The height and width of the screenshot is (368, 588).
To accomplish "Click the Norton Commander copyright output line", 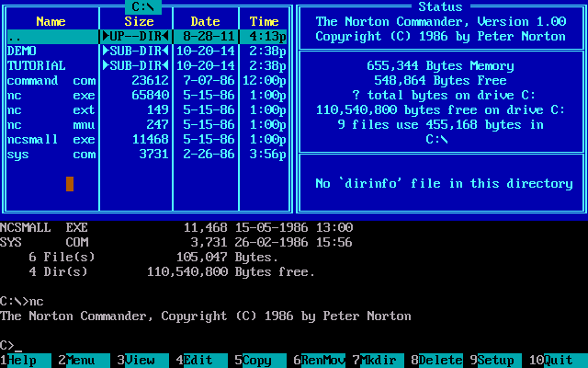I will click(206, 316).
